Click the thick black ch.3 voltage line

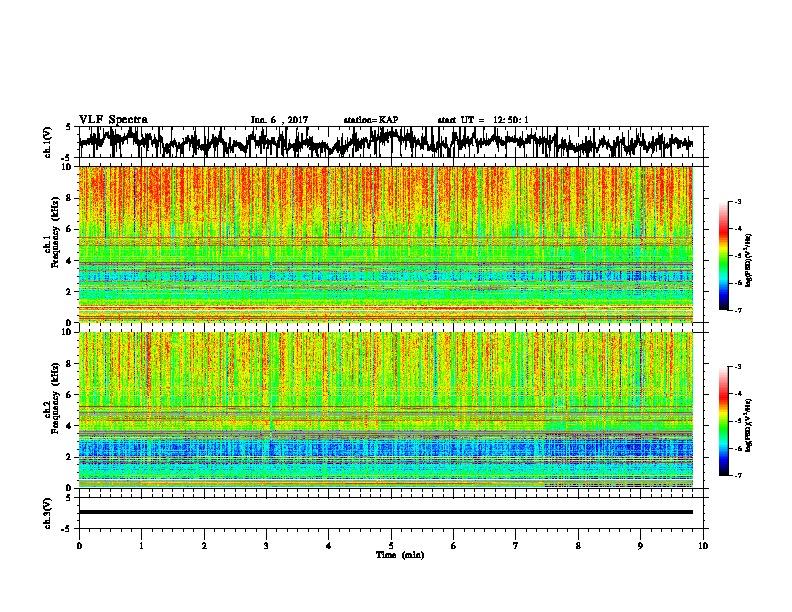385,512
